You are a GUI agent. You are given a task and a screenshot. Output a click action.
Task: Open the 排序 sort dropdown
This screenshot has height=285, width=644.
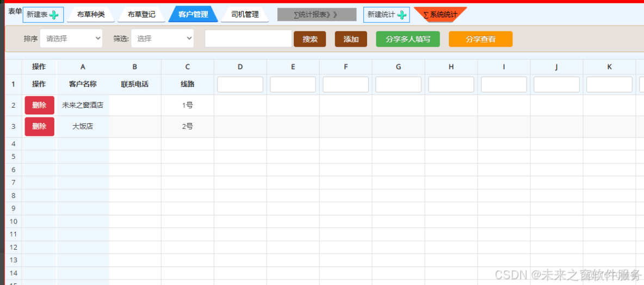tap(71, 39)
